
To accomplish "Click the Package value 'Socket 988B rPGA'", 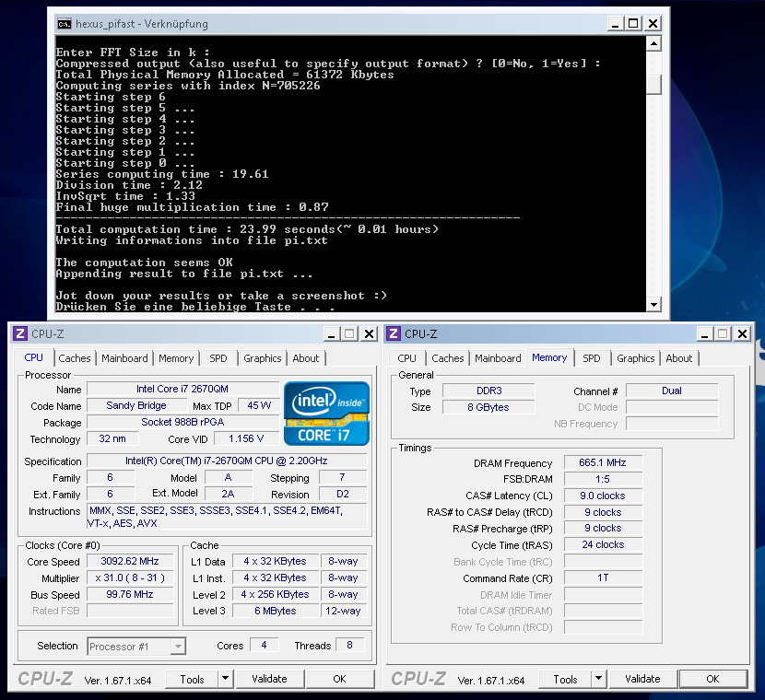I will (182, 422).
